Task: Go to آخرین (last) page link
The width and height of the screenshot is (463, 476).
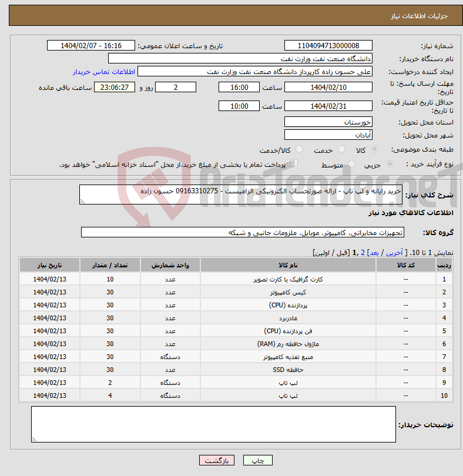Action: point(394,253)
